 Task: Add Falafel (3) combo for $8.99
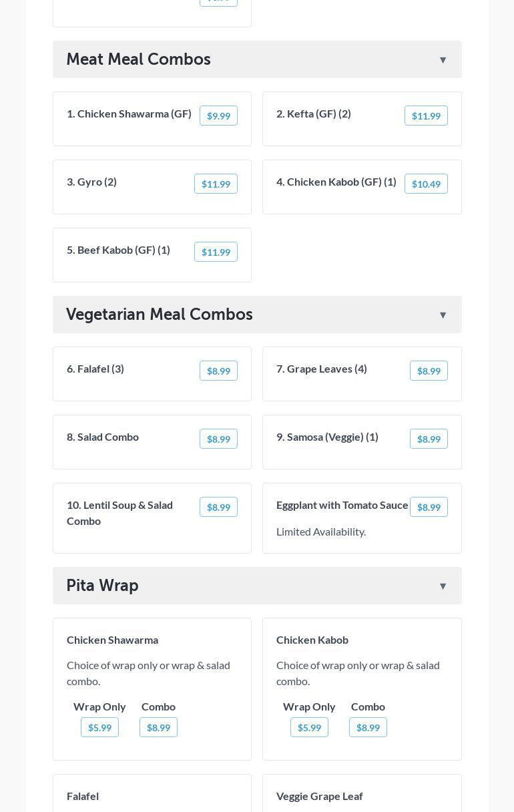(218, 371)
